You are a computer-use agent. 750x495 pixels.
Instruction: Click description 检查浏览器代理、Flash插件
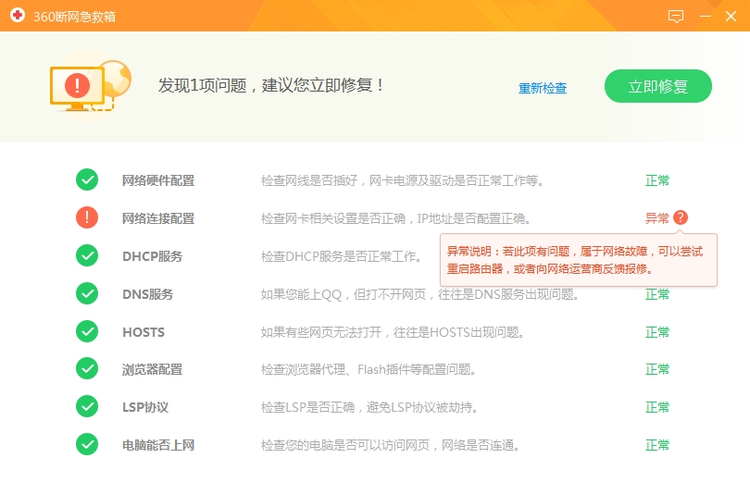[x=368, y=369]
